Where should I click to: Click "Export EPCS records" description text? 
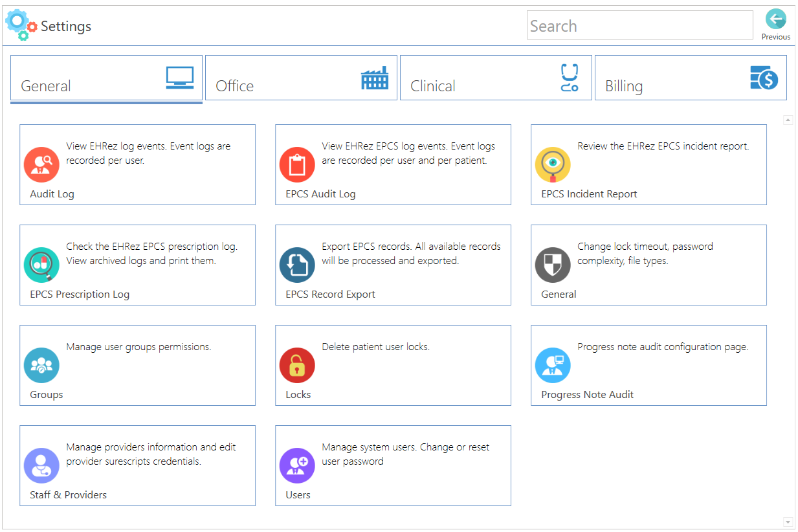tap(411, 254)
